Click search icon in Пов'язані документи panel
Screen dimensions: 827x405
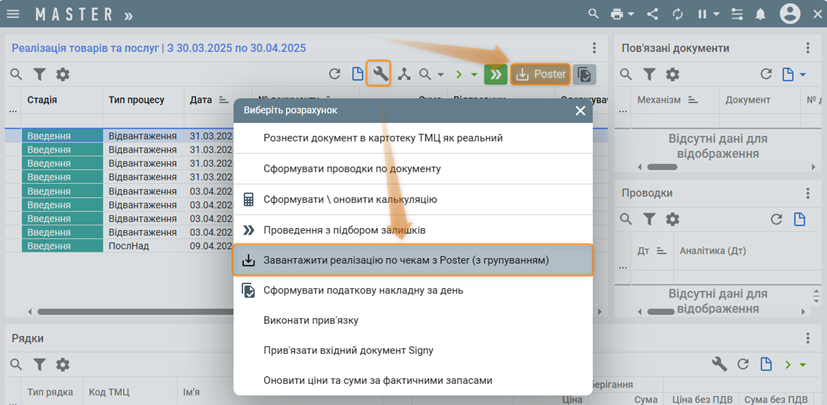click(x=626, y=74)
